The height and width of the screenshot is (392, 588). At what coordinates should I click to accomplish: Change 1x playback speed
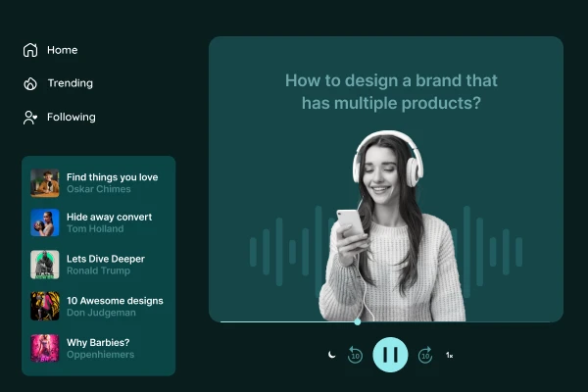pos(449,355)
